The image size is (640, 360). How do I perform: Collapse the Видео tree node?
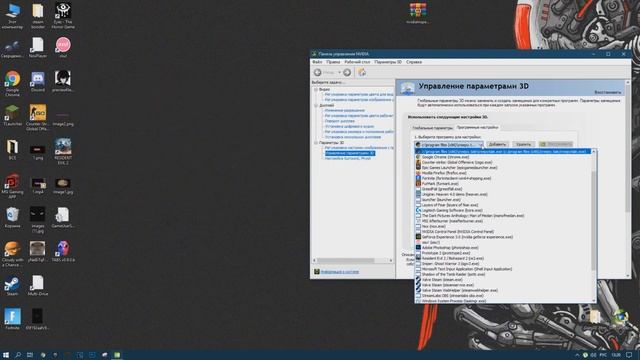point(316,89)
